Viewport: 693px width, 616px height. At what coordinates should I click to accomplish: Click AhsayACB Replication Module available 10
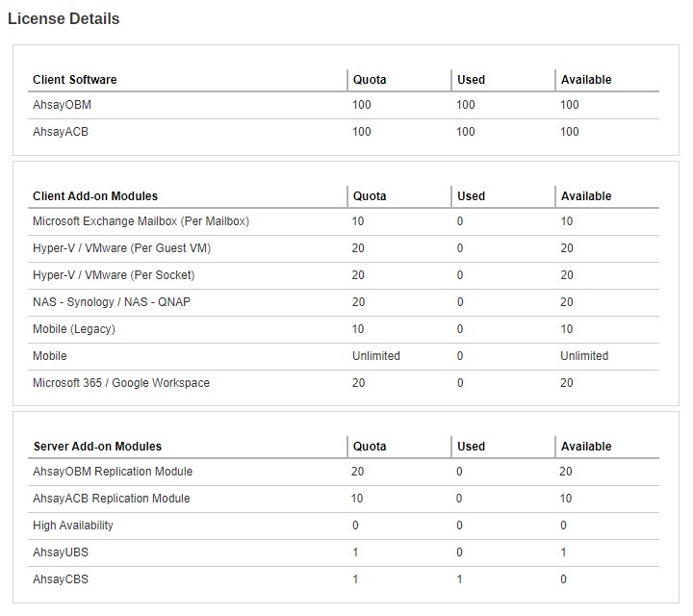[566, 499]
